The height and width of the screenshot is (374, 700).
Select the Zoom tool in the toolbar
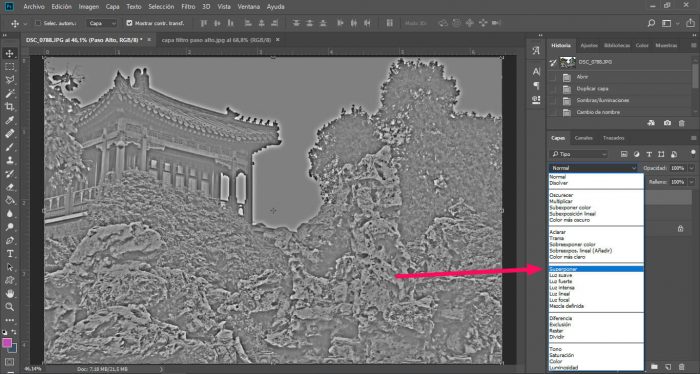click(x=9, y=307)
